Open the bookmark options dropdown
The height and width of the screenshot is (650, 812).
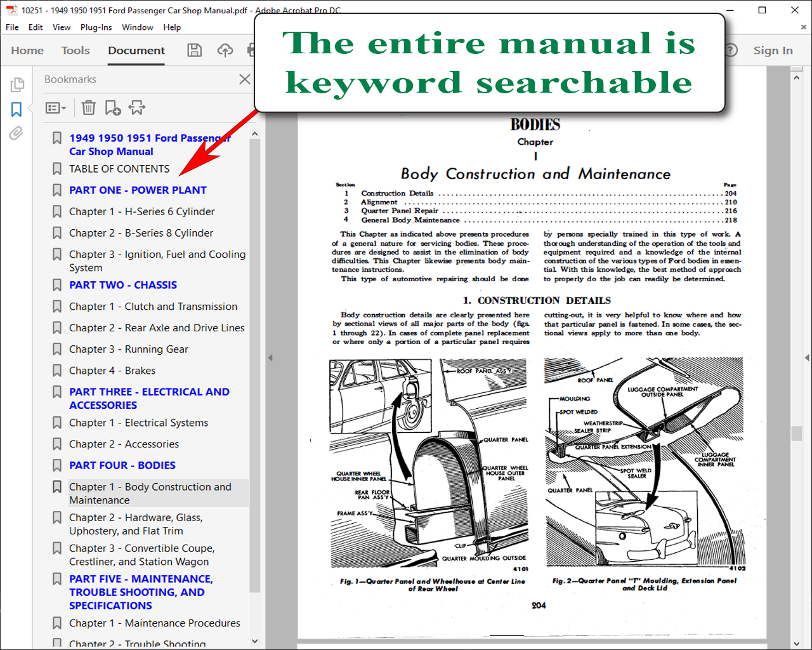click(x=56, y=108)
